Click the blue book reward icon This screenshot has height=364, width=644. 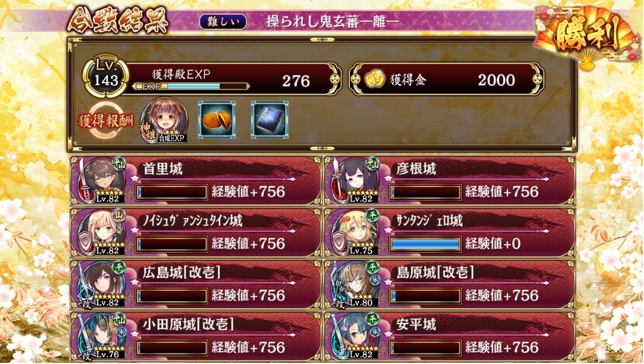(270, 120)
